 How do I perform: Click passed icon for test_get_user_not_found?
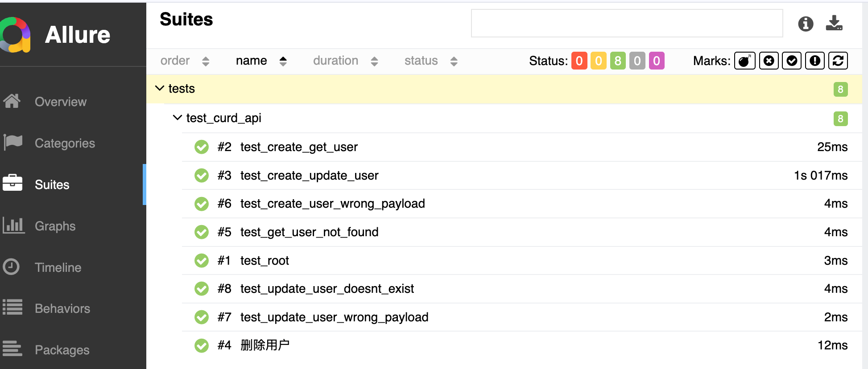click(202, 232)
